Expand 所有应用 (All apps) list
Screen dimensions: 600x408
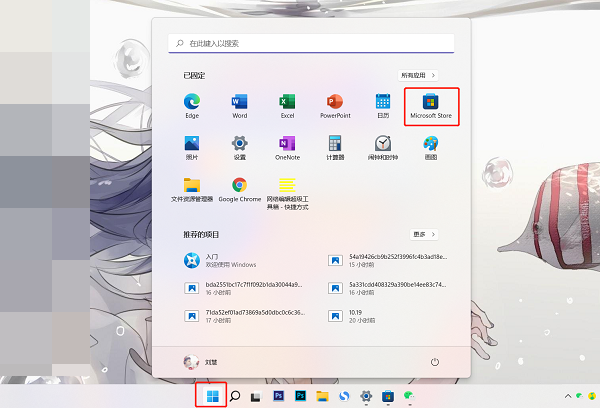[419, 75]
